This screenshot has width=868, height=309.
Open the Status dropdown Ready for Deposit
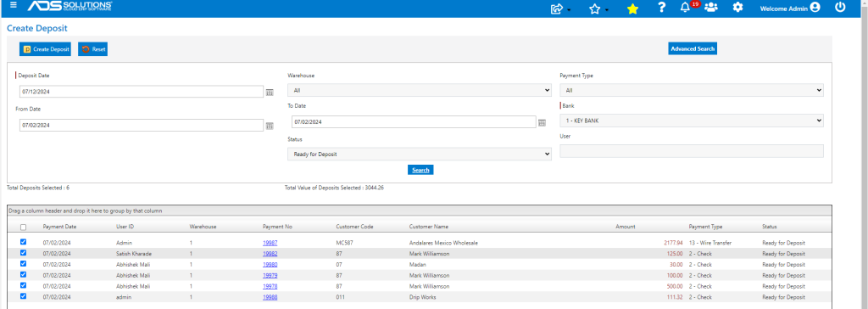(x=419, y=154)
